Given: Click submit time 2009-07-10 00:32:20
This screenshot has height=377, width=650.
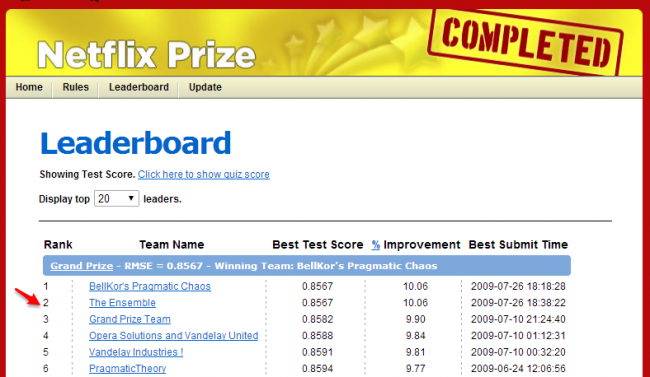Looking at the screenshot, I should (518, 352).
